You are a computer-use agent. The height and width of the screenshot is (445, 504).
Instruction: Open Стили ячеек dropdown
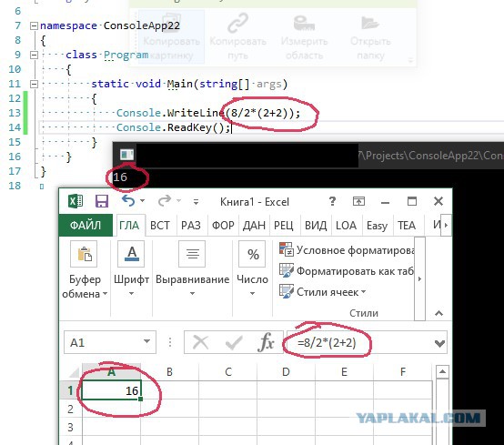(323, 291)
